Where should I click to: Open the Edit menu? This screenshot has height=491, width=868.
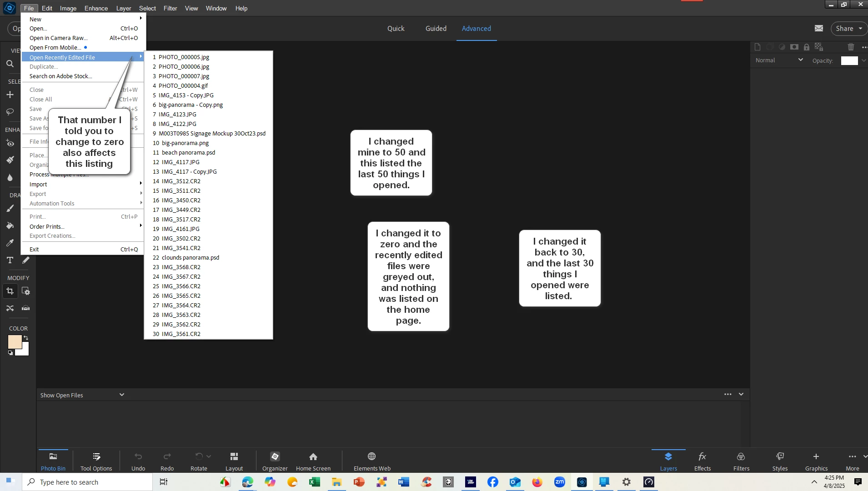pyautogui.click(x=47, y=8)
